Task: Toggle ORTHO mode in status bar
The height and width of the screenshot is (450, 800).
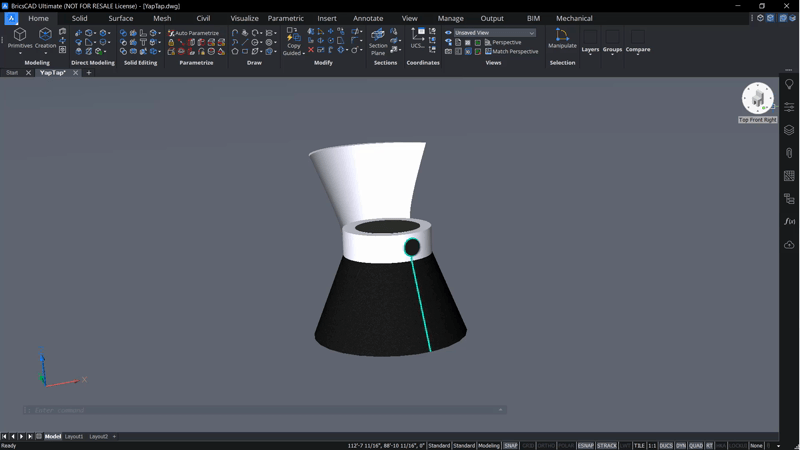Action: click(546, 446)
